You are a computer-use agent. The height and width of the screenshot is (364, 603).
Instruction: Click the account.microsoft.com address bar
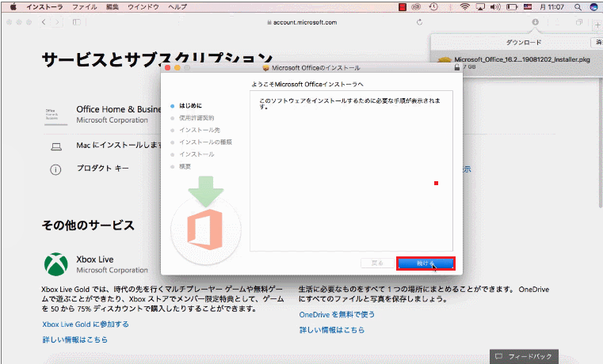click(x=301, y=22)
